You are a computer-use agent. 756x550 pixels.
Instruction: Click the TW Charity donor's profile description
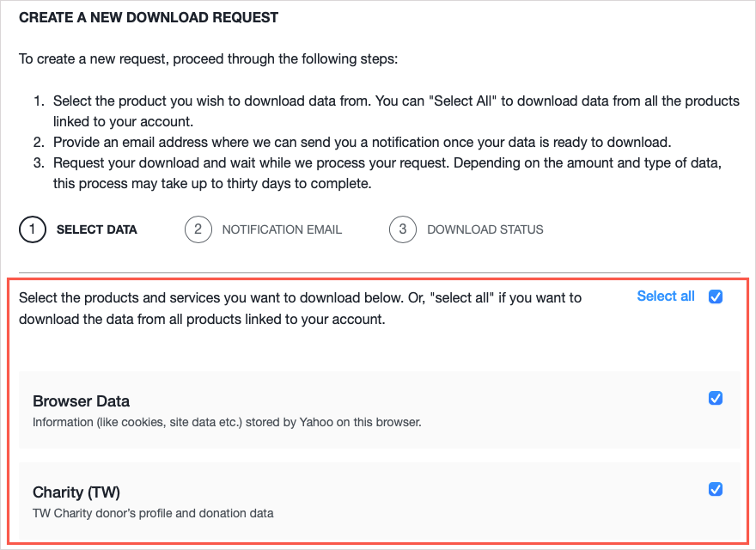tap(153, 513)
